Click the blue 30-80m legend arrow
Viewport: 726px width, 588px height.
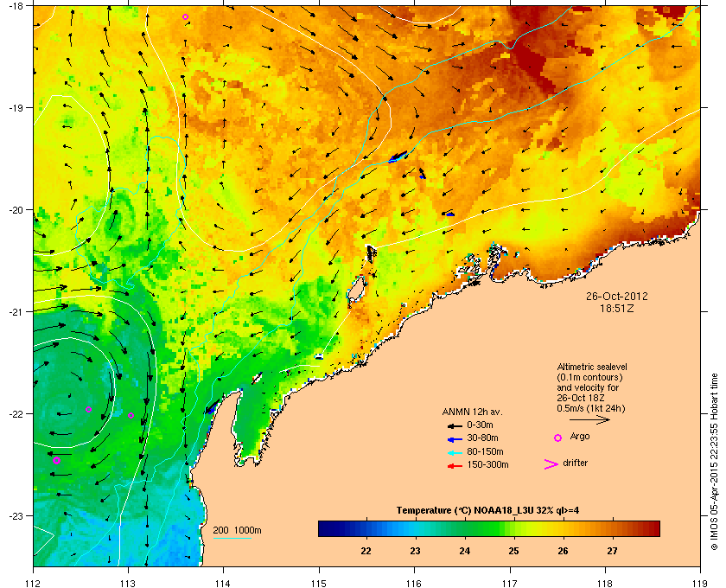[455, 438]
